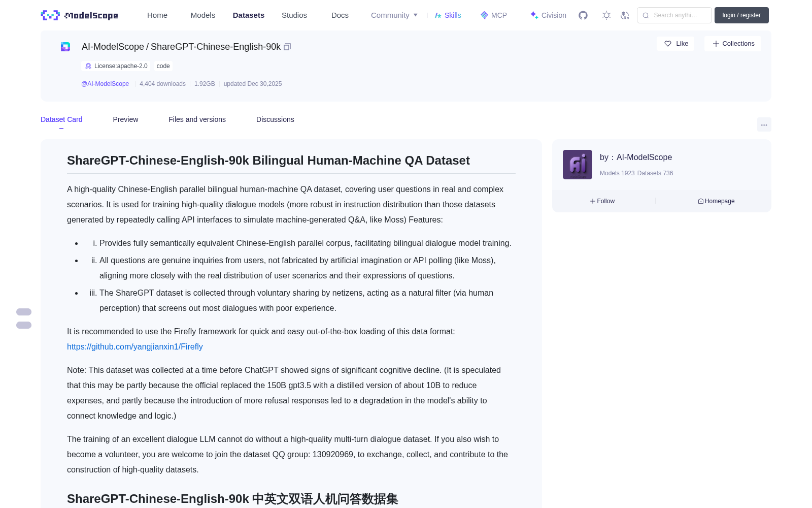Click the upper floating sidebar pill
This screenshot has height=508, width=812.
[x=24, y=312]
